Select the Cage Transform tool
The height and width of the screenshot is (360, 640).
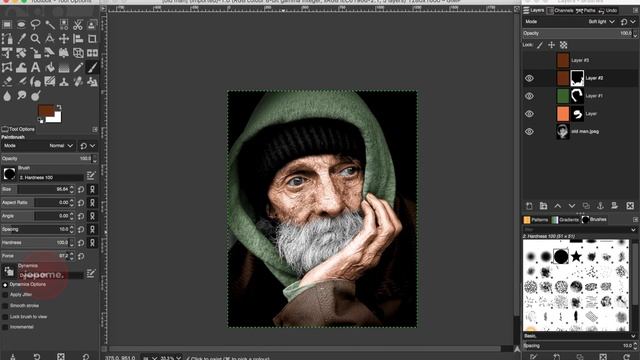(7, 67)
